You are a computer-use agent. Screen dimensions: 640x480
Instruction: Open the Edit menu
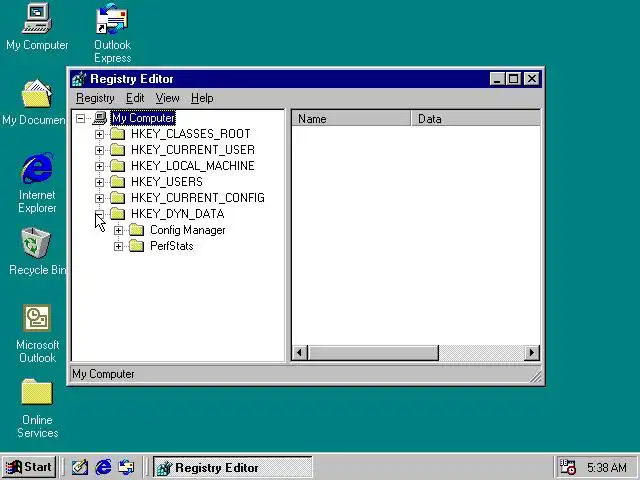coord(135,98)
